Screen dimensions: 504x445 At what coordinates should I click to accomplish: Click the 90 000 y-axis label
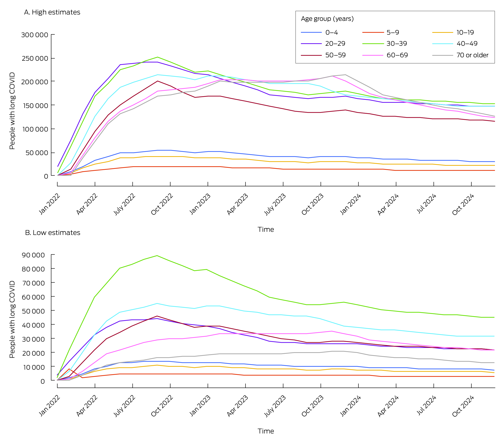pyautogui.click(x=33, y=255)
